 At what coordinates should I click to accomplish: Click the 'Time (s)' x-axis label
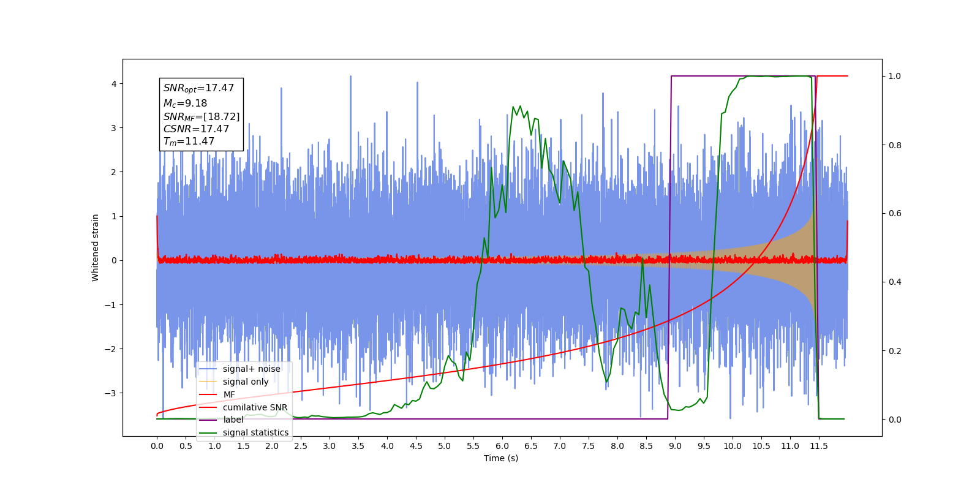[x=501, y=458]
